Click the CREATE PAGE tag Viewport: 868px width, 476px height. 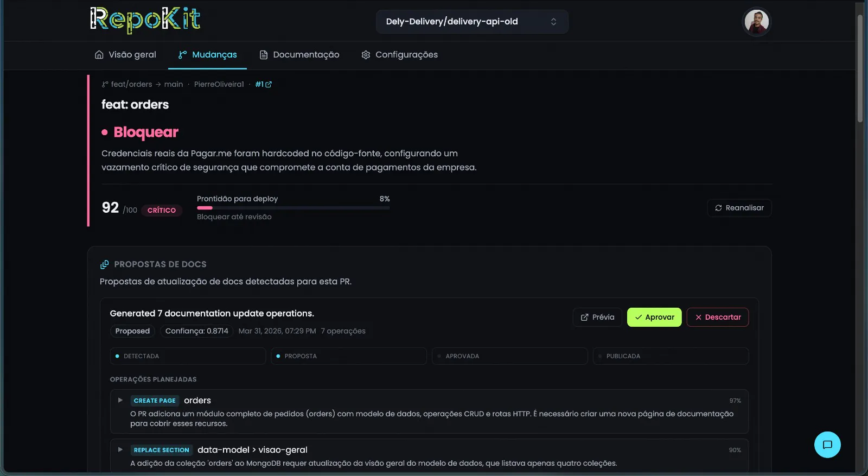(155, 401)
